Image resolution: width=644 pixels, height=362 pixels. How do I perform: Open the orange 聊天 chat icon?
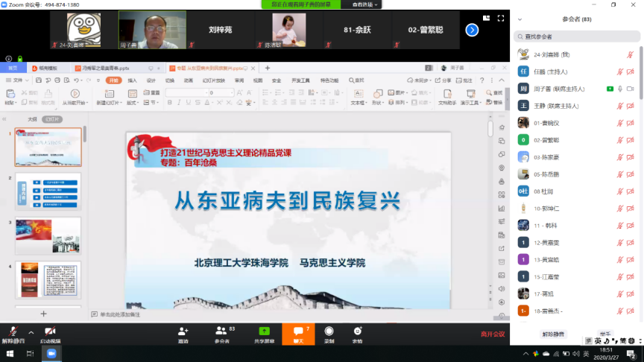[x=298, y=331]
